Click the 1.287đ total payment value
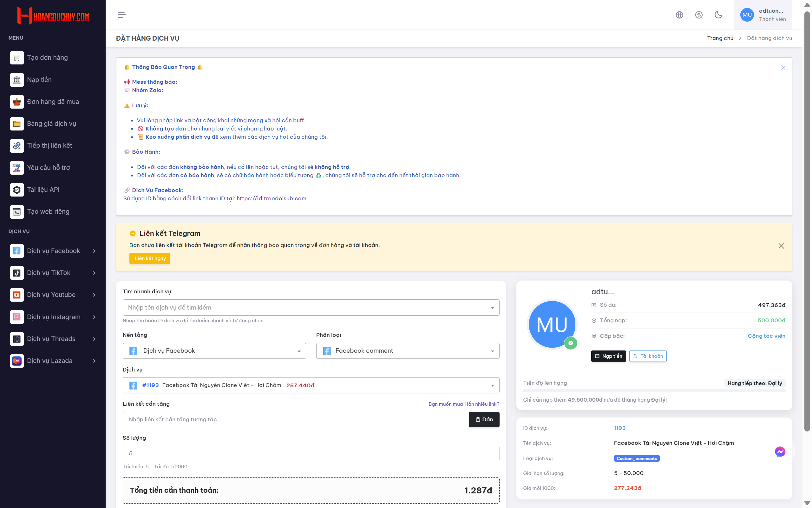This screenshot has width=812, height=508. 478,491
